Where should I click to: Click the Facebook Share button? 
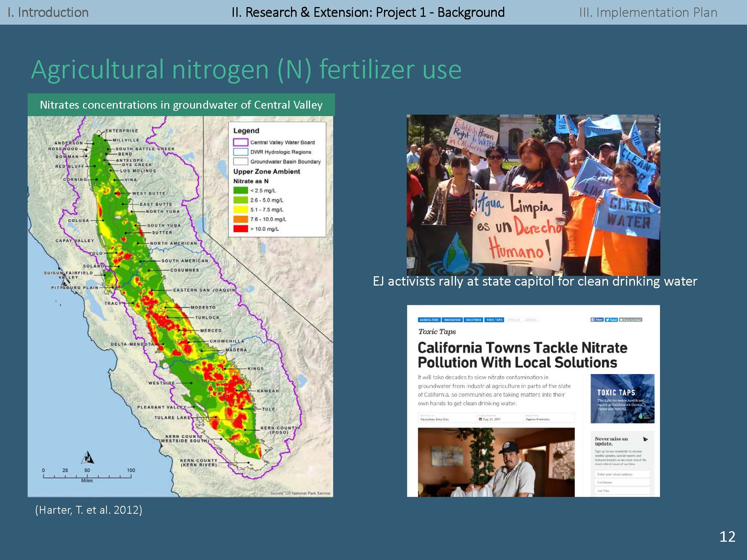coord(597,320)
